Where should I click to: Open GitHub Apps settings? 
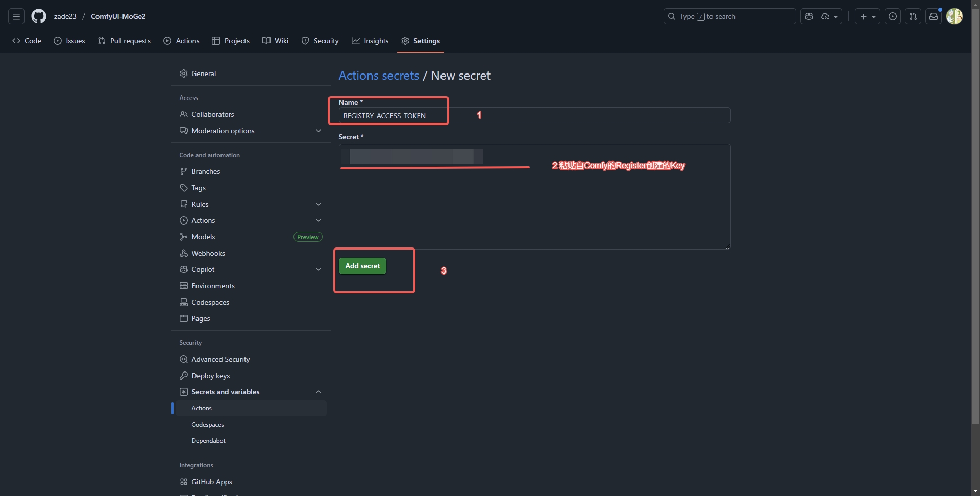(x=251, y=482)
